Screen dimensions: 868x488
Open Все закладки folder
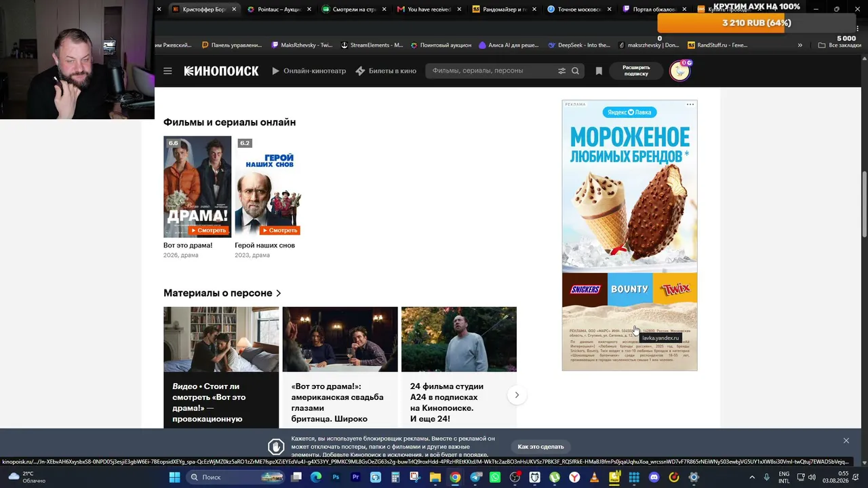[x=840, y=45]
